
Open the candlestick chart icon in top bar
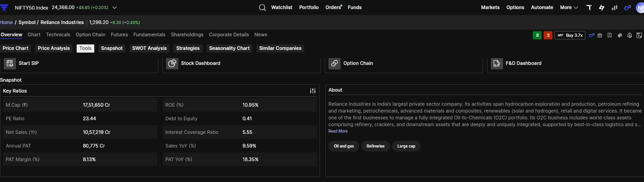(615, 7)
